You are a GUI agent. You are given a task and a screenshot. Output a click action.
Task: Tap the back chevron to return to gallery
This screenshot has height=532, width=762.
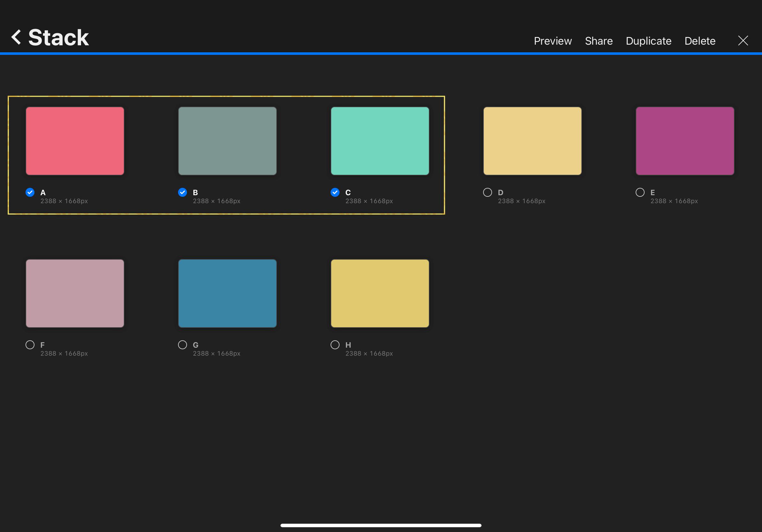(x=16, y=37)
